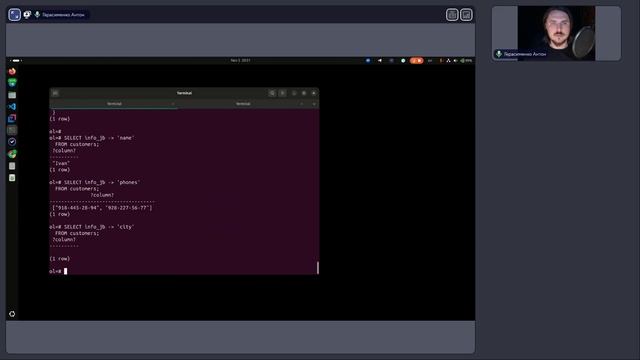The width and height of the screenshot is (640, 360).
Task: Launch Chrome from the Ubuntu dock
Action: click(12, 154)
